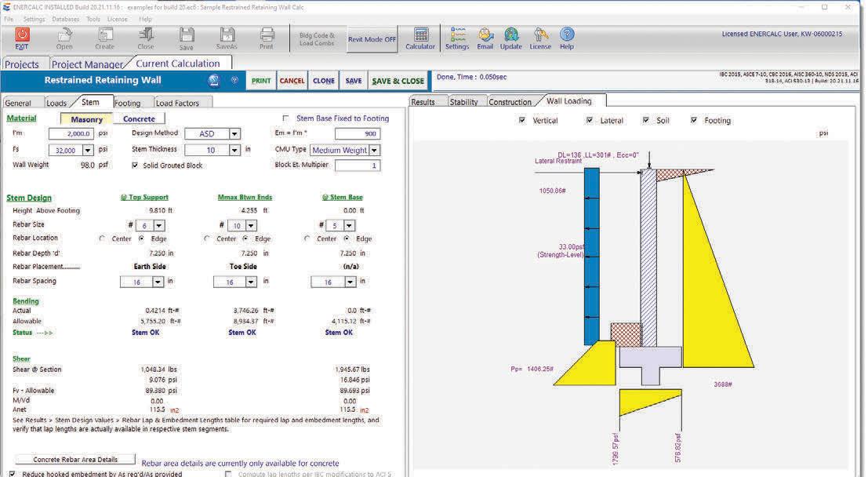Click the SAVE button
868x477 pixels.
coord(354,81)
